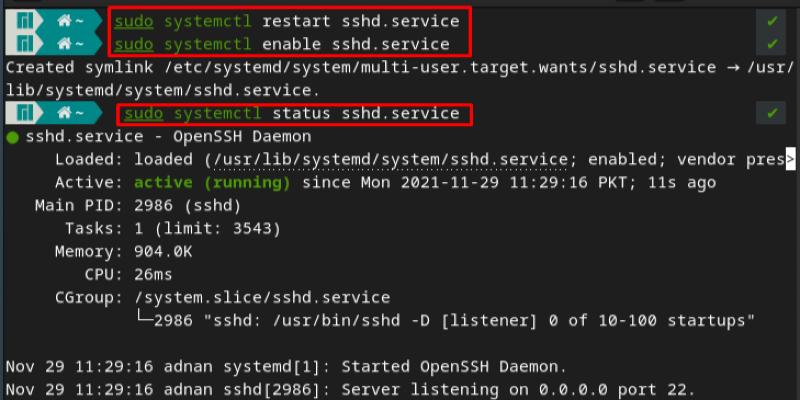Click the green checkmark on the status line
The image size is (800, 400).
pos(772,113)
